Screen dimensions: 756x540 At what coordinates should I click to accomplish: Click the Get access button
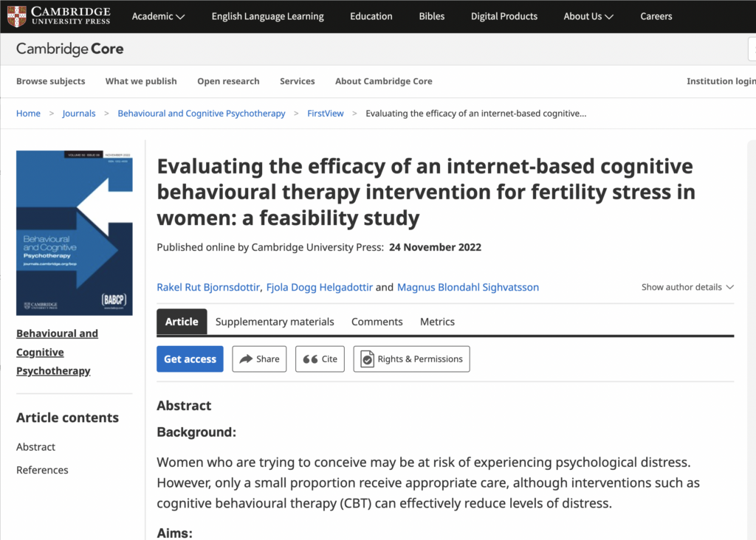tap(190, 359)
